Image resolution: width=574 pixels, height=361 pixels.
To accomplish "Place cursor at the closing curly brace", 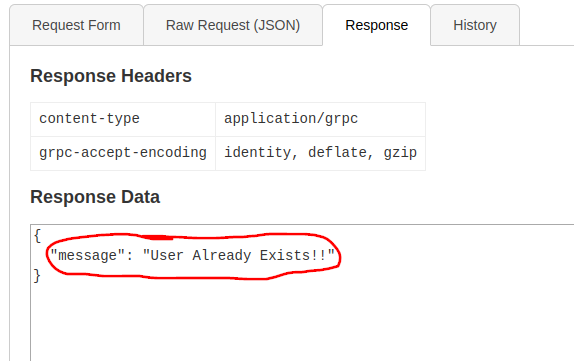I will (37, 276).
